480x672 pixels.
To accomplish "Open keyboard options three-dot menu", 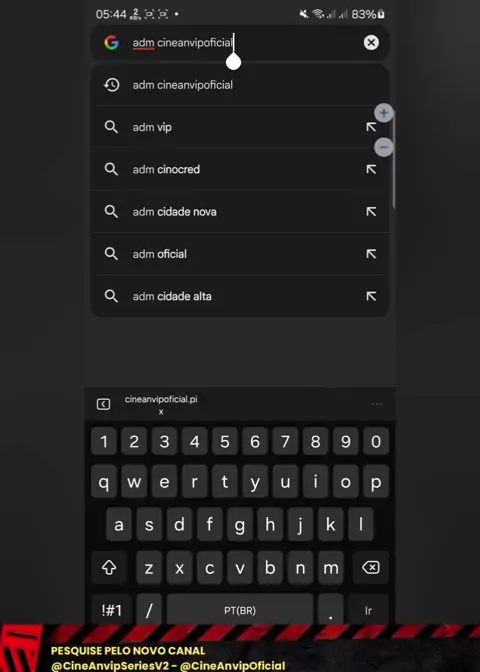I will click(x=377, y=404).
